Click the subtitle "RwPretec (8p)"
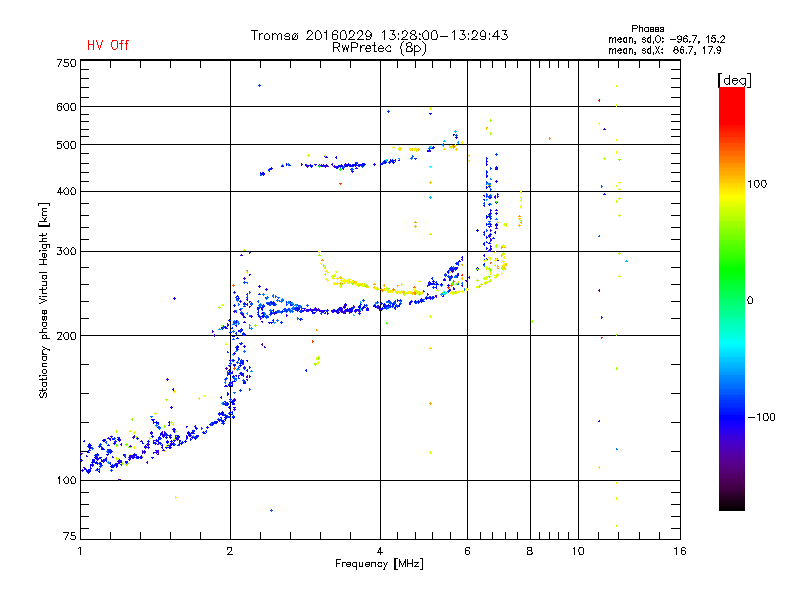The image size is (800, 600). [x=379, y=48]
